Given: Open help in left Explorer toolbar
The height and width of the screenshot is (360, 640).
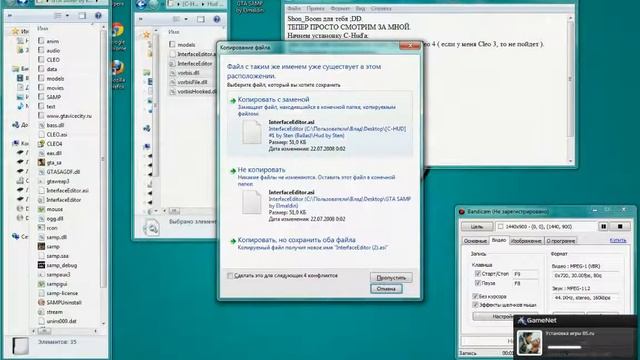Looking at the screenshot, I should tap(98, 16).
